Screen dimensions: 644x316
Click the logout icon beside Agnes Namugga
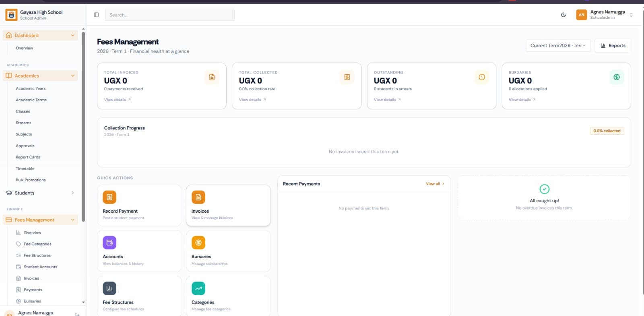(77, 314)
